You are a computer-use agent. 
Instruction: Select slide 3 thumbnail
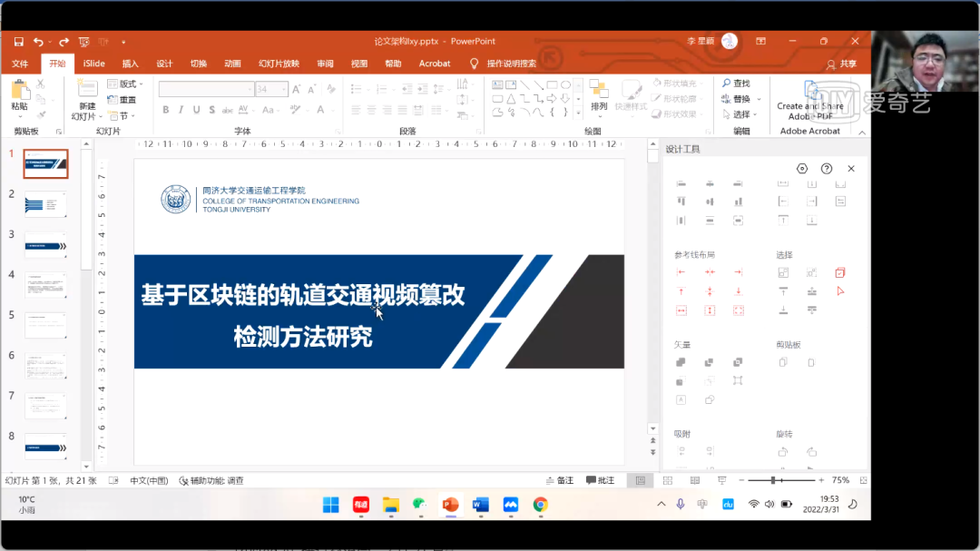(45, 244)
